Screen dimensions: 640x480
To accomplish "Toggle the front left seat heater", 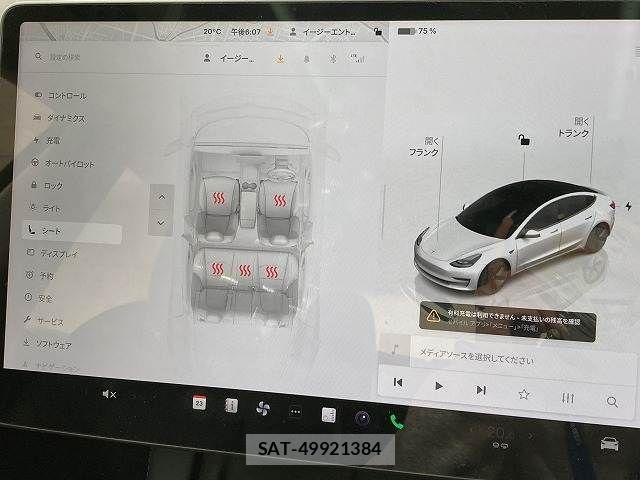I will coord(219,199).
